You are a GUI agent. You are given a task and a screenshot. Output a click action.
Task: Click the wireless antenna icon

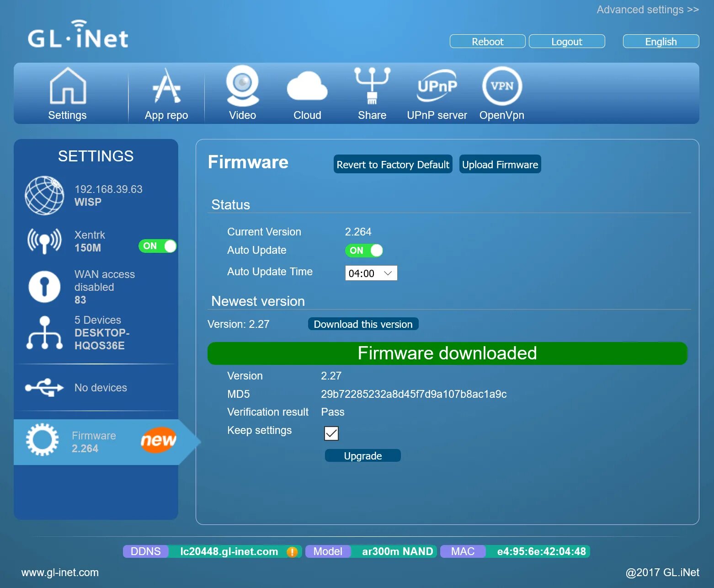44,241
